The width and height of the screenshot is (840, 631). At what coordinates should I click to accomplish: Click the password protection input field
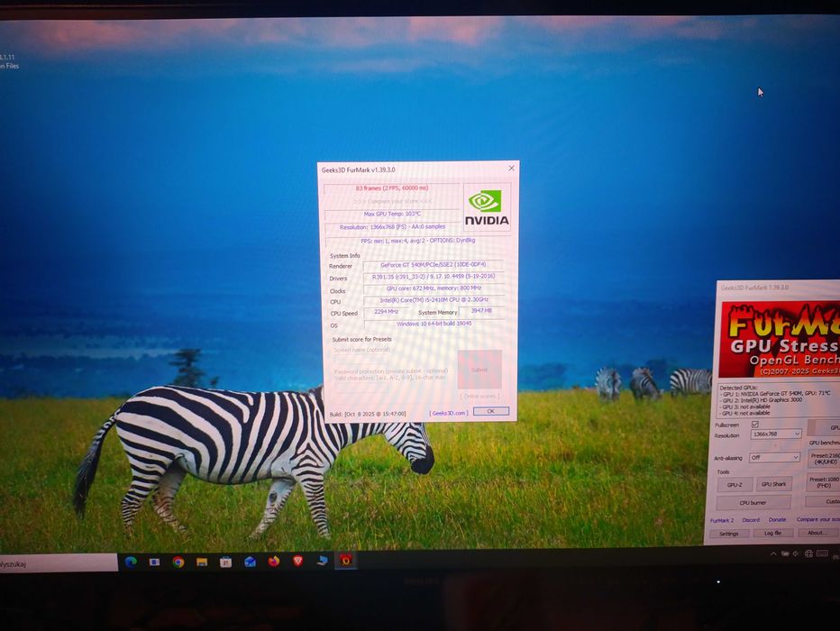point(361,387)
